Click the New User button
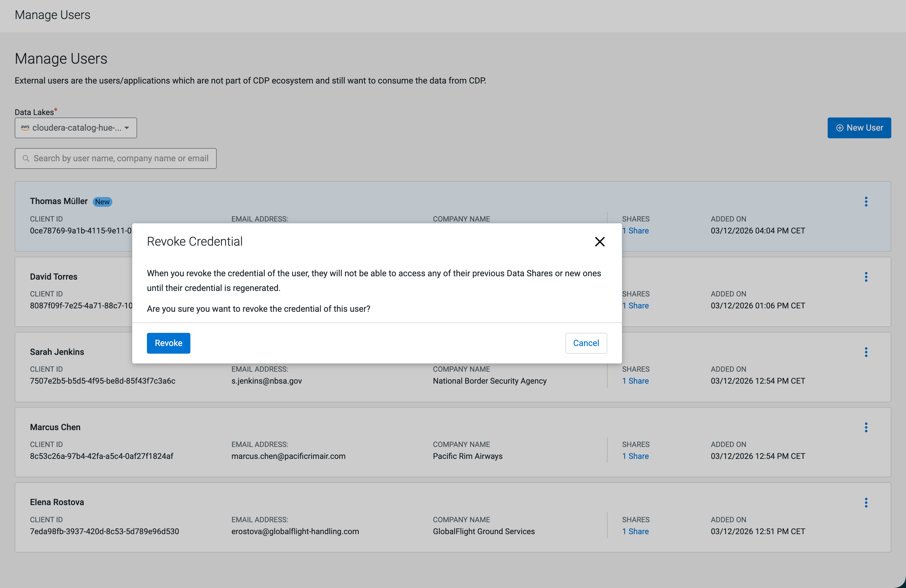This screenshot has height=588, width=906. click(x=859, y=128)
